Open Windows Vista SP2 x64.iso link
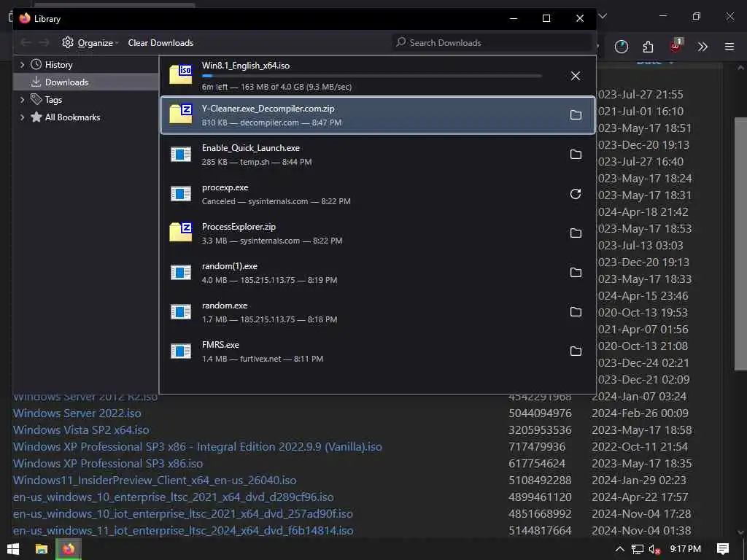Screen dimensions: 747x560 81,430
